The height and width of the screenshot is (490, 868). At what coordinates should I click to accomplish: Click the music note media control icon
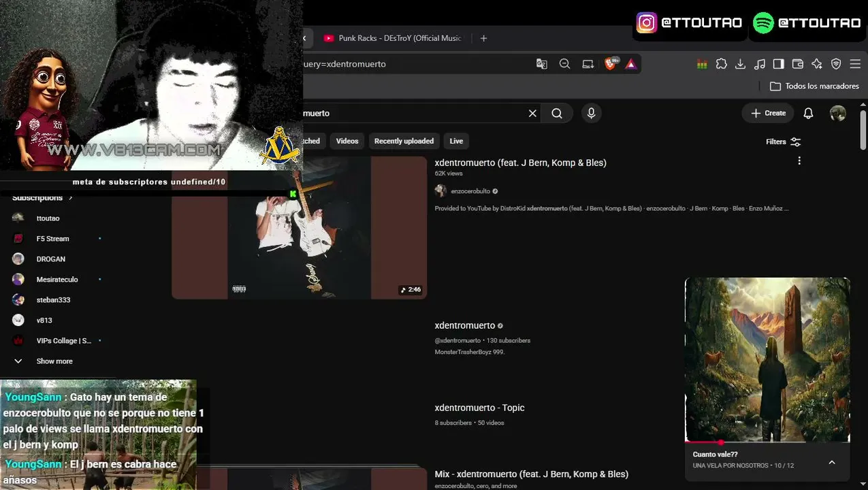(760, 64)
